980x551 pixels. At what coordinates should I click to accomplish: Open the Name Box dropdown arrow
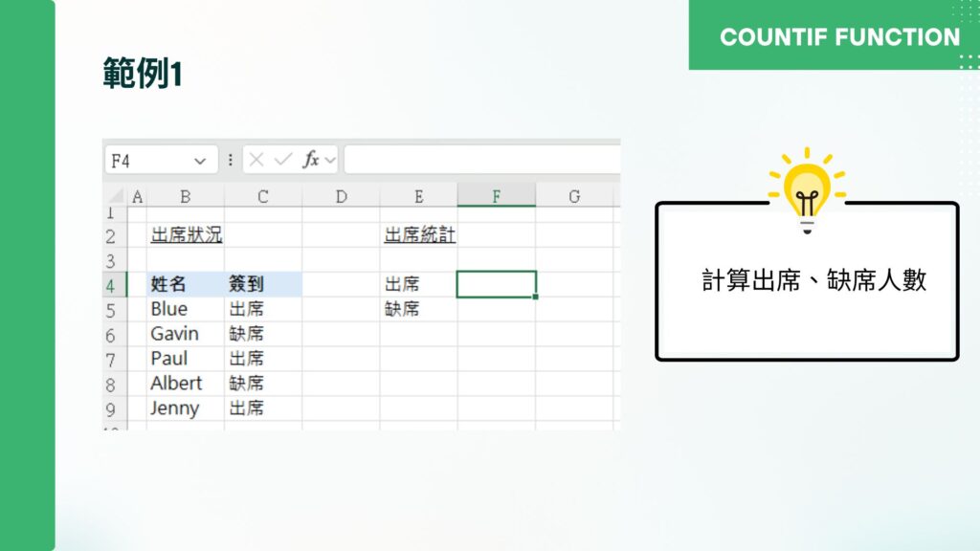coord(200,161)
